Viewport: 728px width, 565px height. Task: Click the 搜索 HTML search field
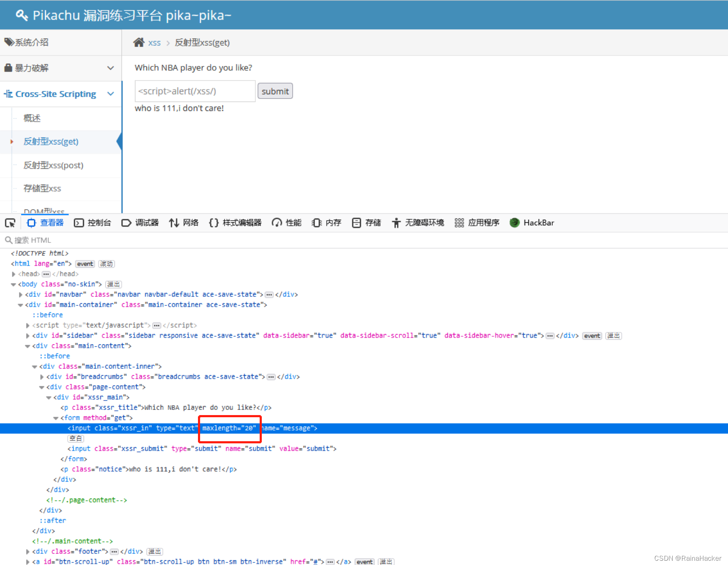point(364,240)
